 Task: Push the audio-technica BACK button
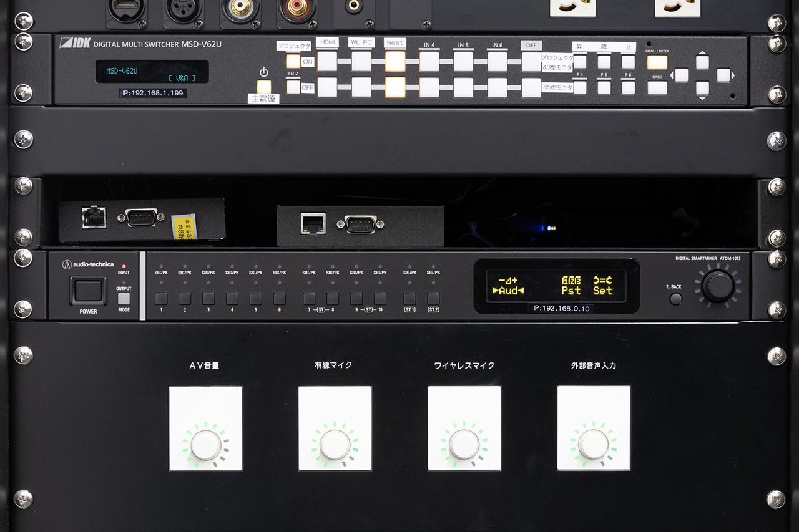676,299
